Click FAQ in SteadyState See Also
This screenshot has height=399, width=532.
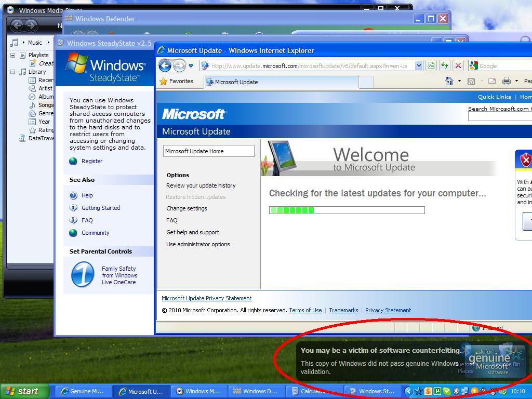coord(87,220)
